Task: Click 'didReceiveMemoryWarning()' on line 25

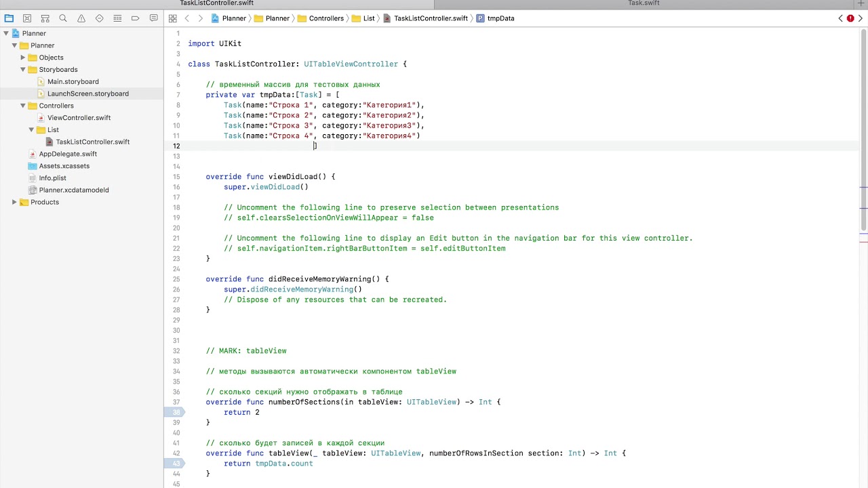Action: [324, 279]
